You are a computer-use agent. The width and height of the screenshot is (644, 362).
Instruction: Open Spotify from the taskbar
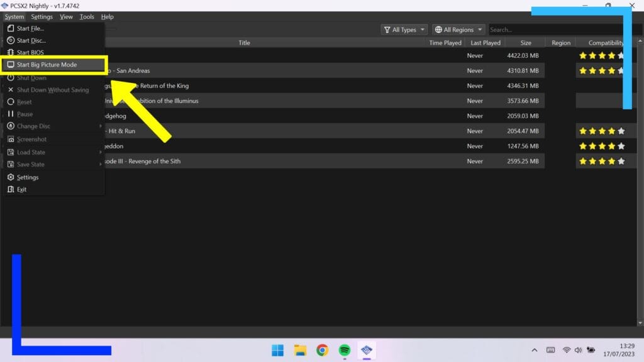click(x=344, y=350)
